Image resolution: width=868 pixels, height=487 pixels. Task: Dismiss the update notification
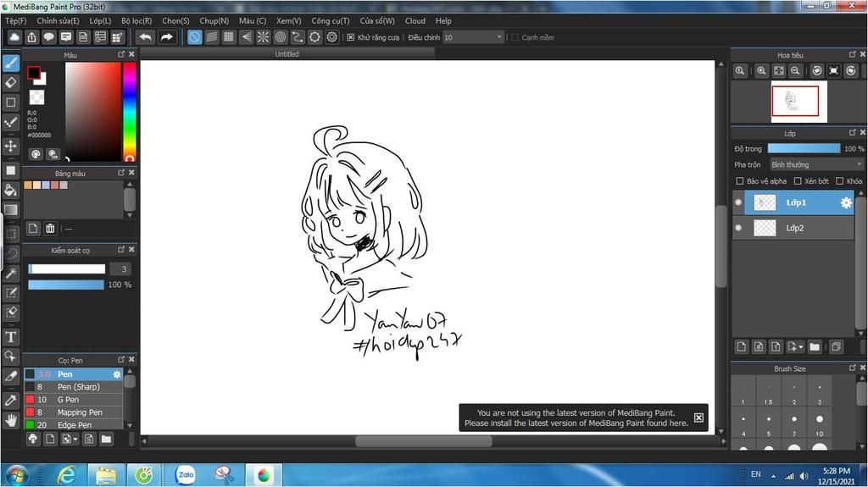coord(698,418)
